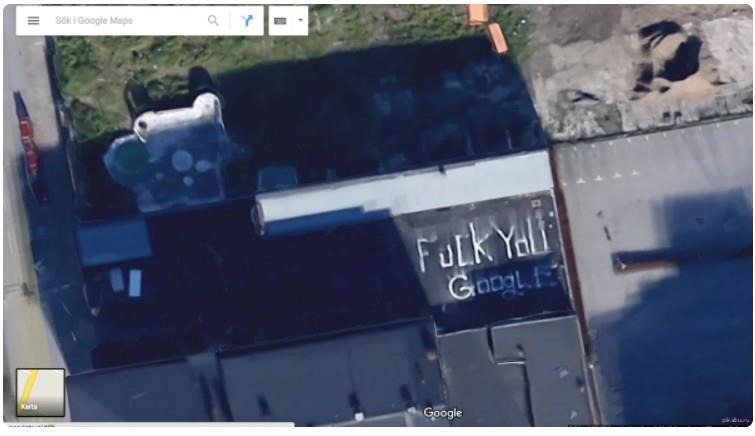Switch to map view via Karta thumbnail

[x=40, y=393]
